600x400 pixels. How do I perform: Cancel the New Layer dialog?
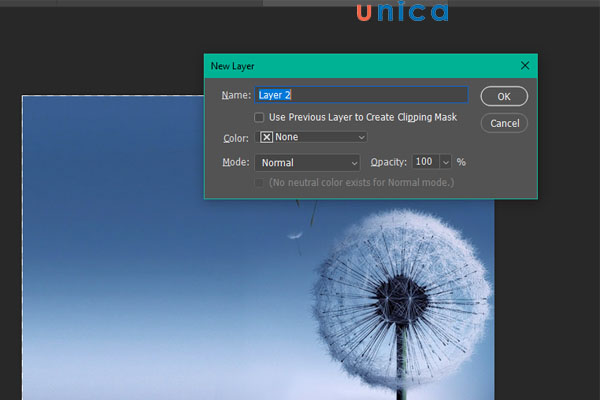tap(504, 123)
